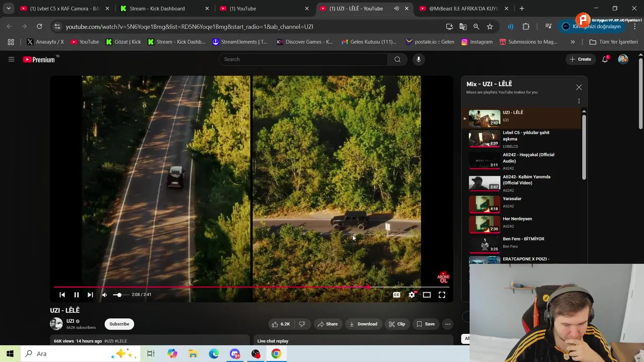The height and width of the screenshot is (362, 644).
Task: Switch to theater mode
Action: 427,295
